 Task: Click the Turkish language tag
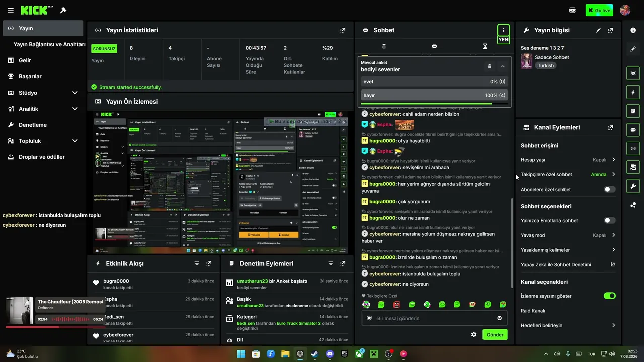click(545, 66)
